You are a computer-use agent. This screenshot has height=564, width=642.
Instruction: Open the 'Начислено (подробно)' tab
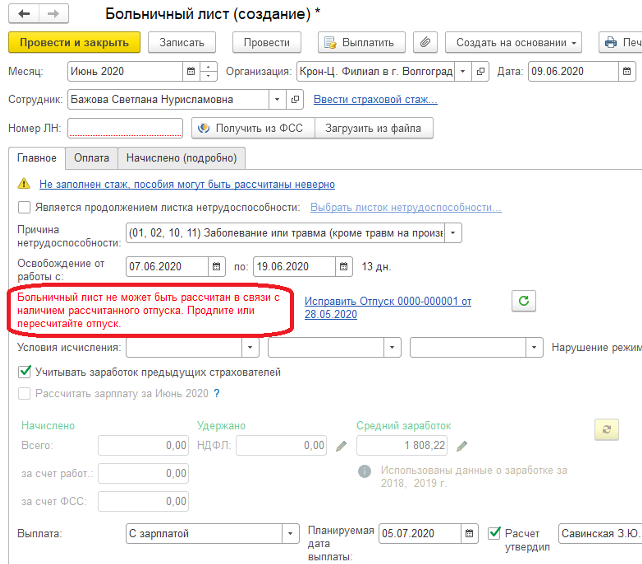point(181,158)
